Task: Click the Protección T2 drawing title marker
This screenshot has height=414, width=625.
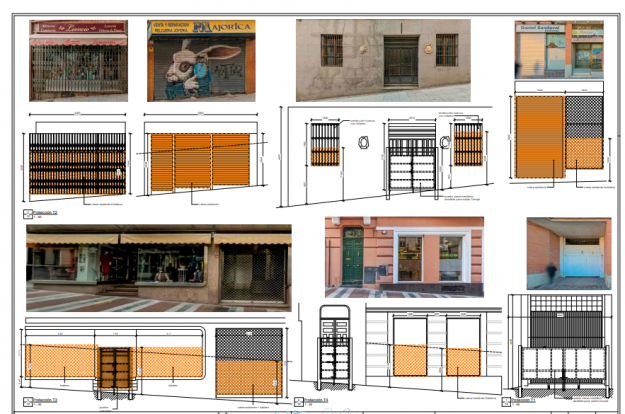Action: (x=25, y=213)
